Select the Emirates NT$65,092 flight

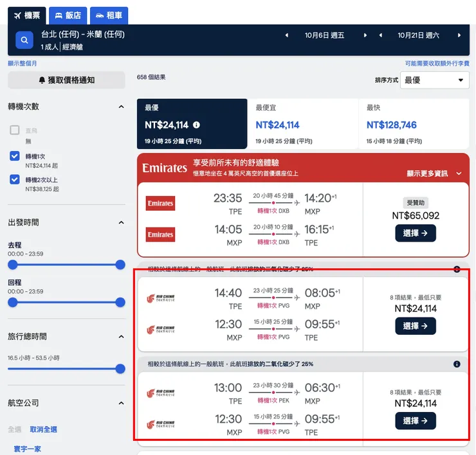[x=416, y=233]
